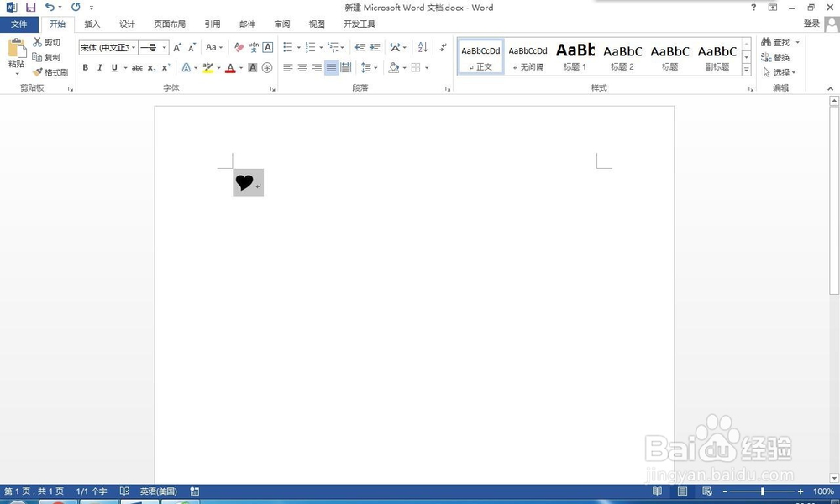Switch to the Page Layout (页面布局) tab
840x504 pixels.
(170, 24)
